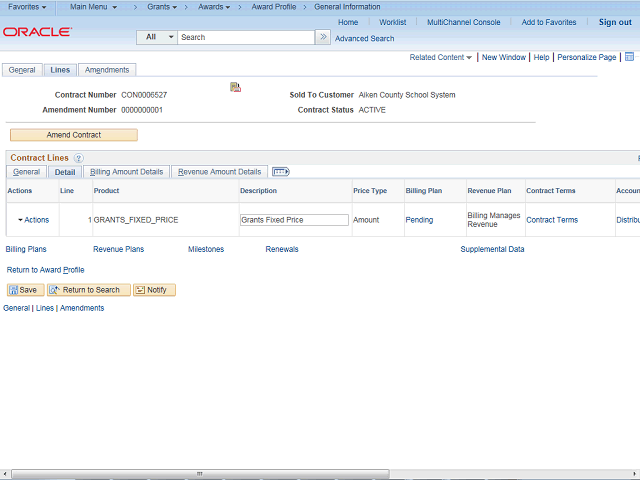The width and height of the screenshot is (640, 480).
Task: Open the Awards breadcrumb dropdown
Action: click(x=214, y=7)
